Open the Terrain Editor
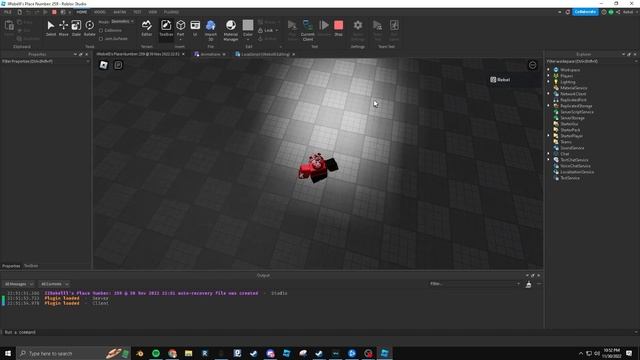Screen dimensions: 640x360 tap(147, 28)
